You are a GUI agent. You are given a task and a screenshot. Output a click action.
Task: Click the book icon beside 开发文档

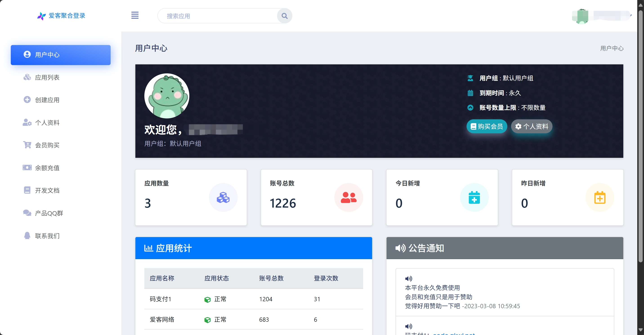coord(27,190)
